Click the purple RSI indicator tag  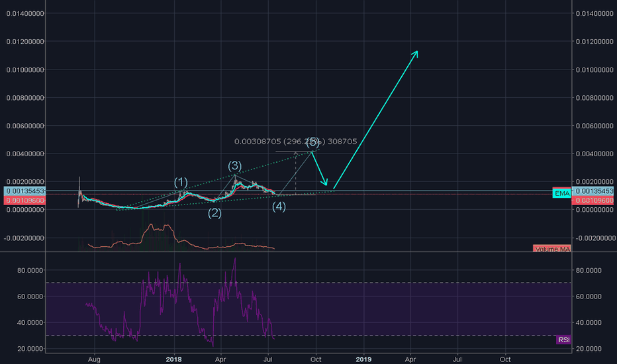tap(563, 340)
